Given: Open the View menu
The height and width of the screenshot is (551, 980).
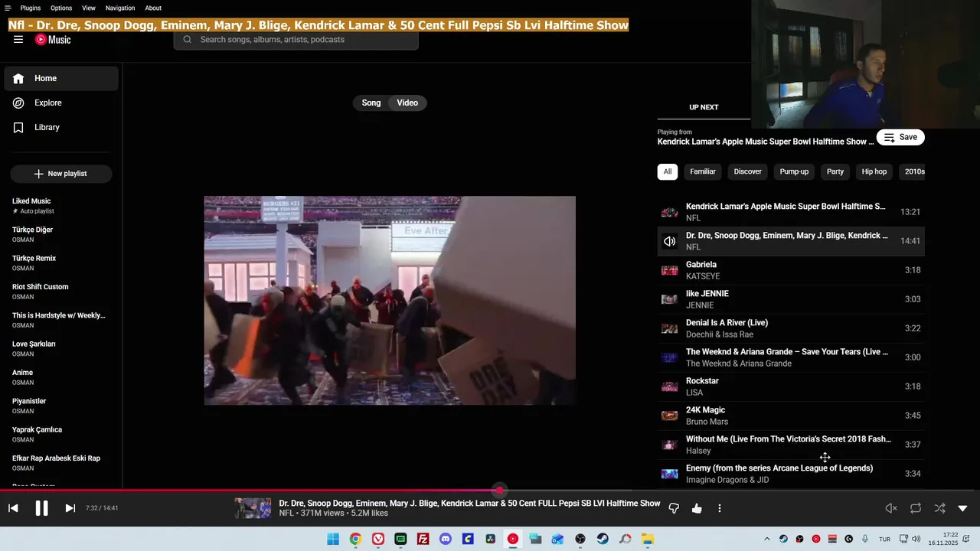Looking at the screenshot, I should coord(89,8).
